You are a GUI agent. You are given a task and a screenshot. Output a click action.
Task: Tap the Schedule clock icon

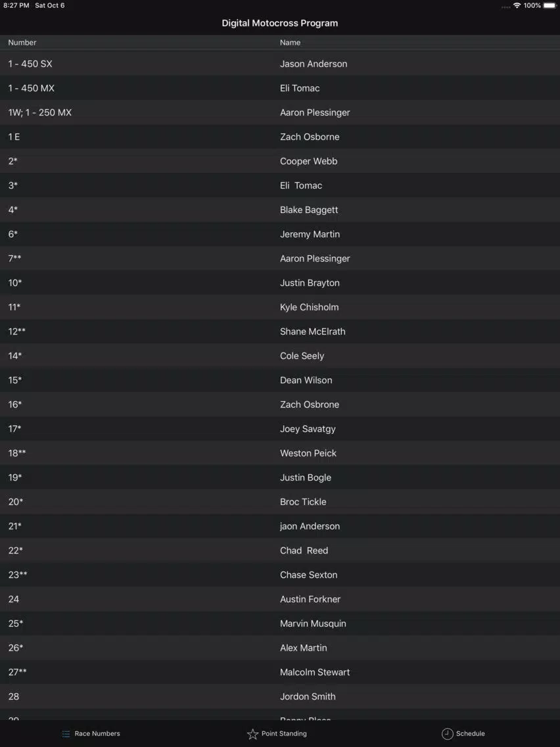tap(447, 734)
